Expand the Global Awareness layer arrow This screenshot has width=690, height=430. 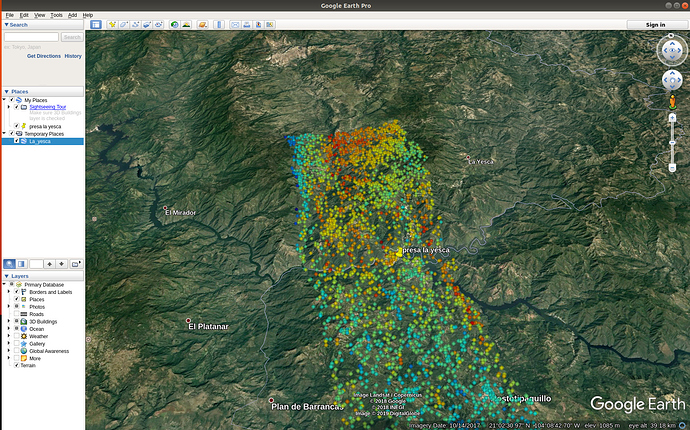pyautogui.click(x=9, y=351)
